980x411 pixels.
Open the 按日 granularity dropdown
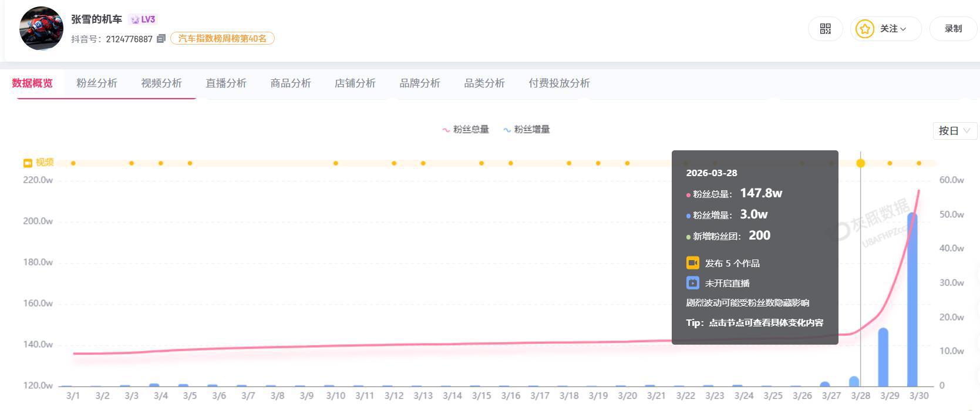pyautogui.click(x=954, y=130)
